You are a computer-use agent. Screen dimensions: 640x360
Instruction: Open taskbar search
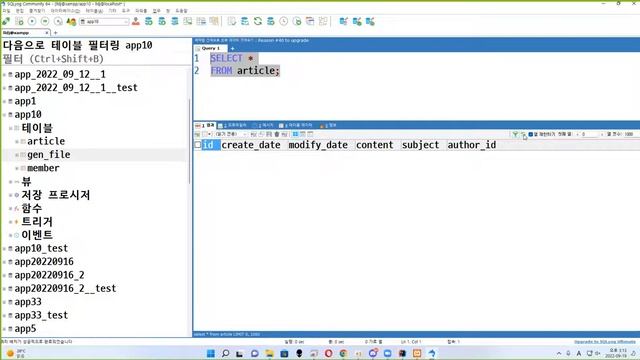225,353
